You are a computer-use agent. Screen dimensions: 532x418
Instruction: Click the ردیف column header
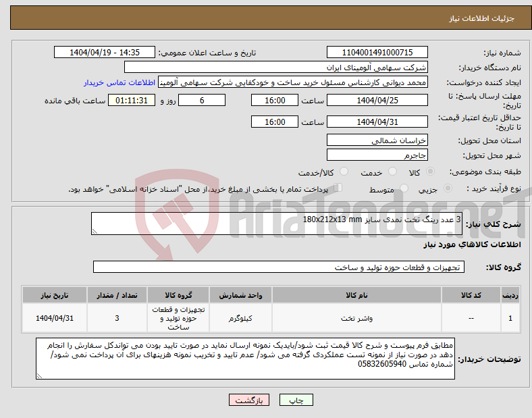coord(510,295)
